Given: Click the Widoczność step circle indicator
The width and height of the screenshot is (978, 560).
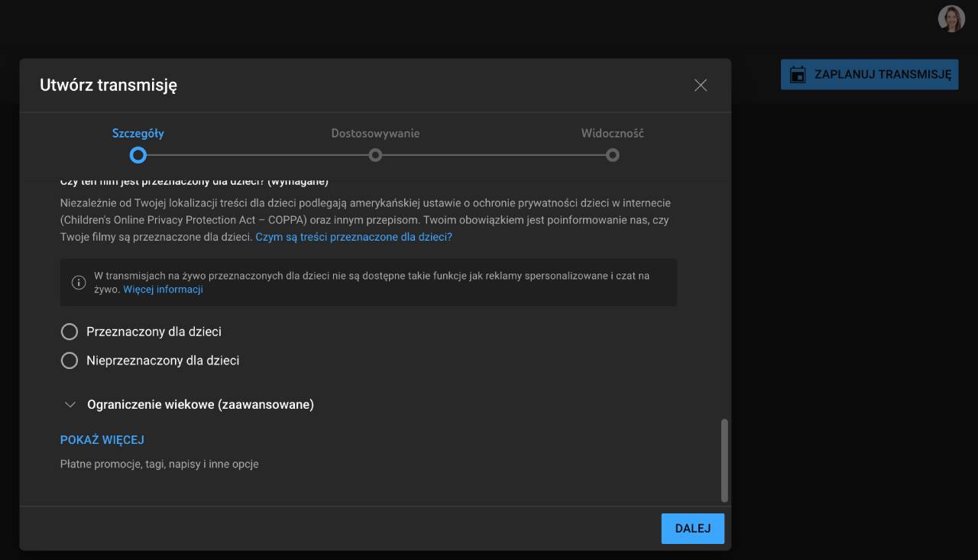Looking at the screenshot, I should pos(612,155).
